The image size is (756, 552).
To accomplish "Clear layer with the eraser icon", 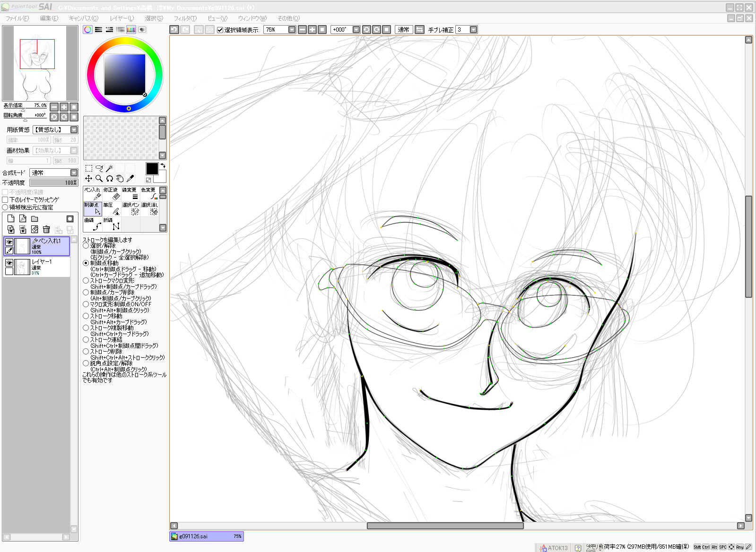I will point(35,229).
